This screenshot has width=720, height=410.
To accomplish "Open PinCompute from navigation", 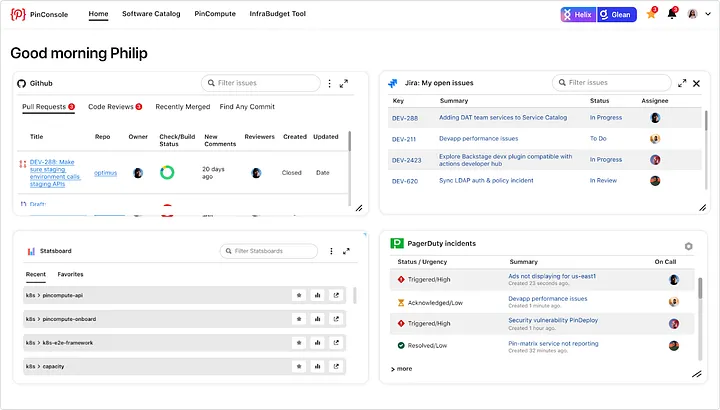I will coord(215,14).
